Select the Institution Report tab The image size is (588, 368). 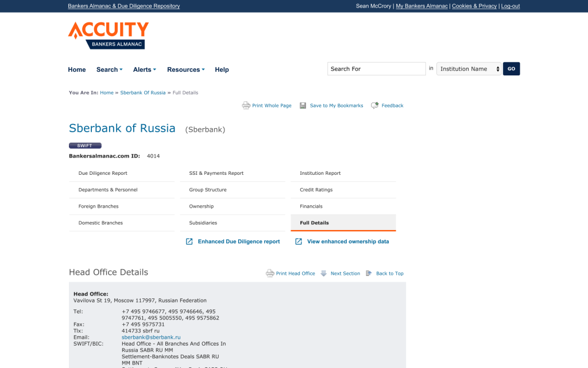(343, 173)
